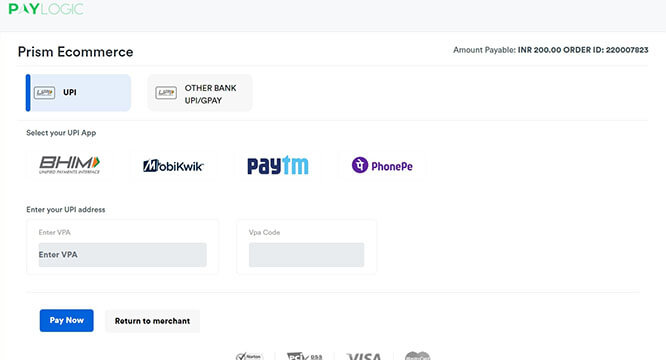Click the Select your UPI App label

point(61,133)
